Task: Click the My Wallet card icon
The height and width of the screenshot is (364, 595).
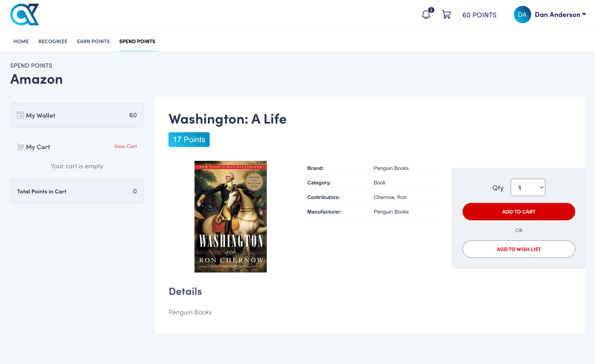Action: [x=21, y=115]
